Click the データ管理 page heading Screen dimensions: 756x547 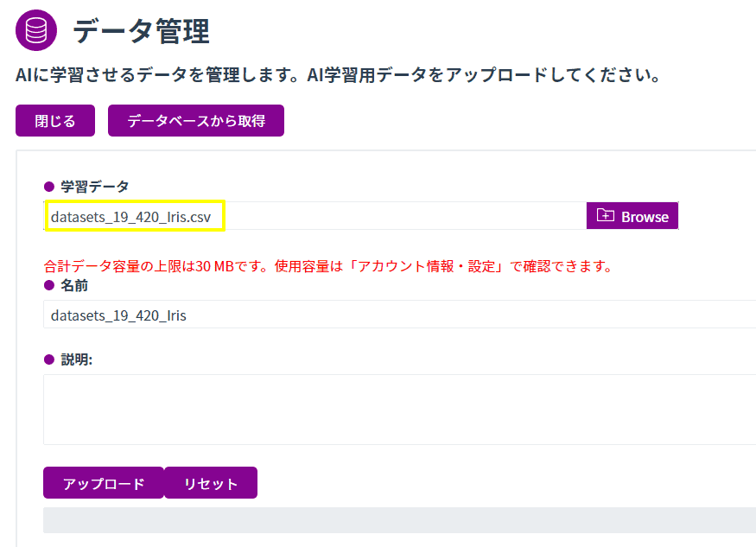click(141, 31)
